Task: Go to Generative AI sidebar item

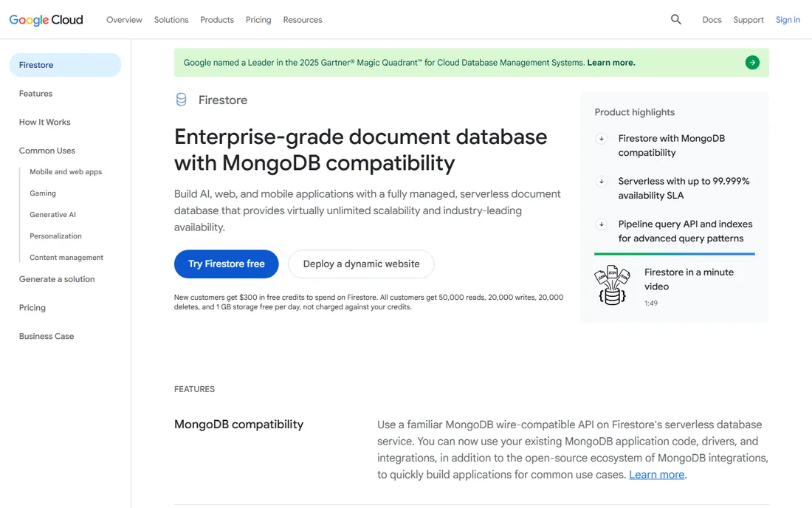Action: [x=53, y=214]
